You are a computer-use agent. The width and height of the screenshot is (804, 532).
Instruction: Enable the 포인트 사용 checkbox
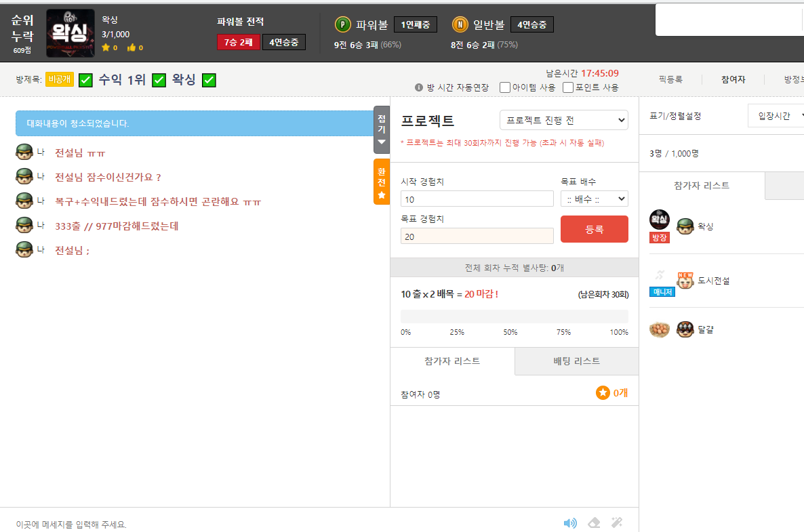(x=568, y=87)
